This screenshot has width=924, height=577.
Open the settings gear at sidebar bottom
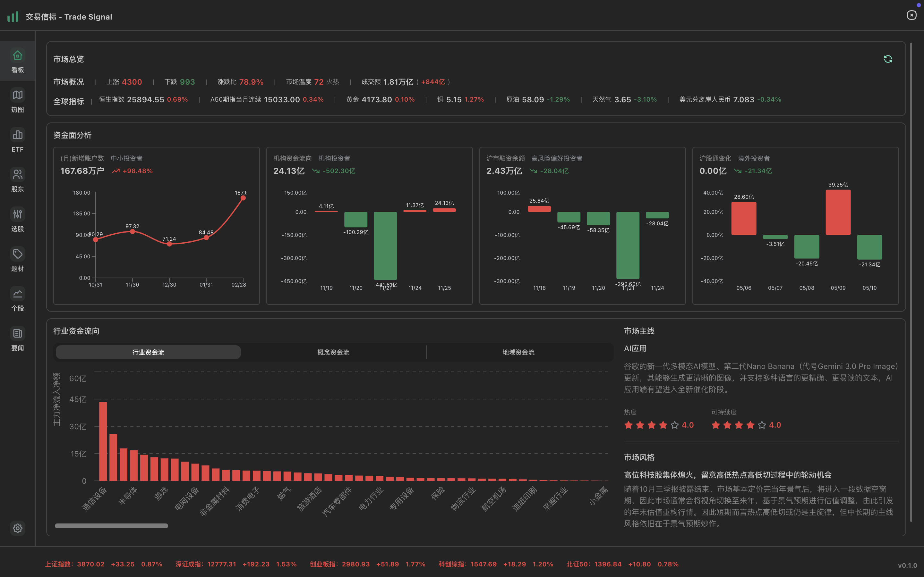click(17, 528)
